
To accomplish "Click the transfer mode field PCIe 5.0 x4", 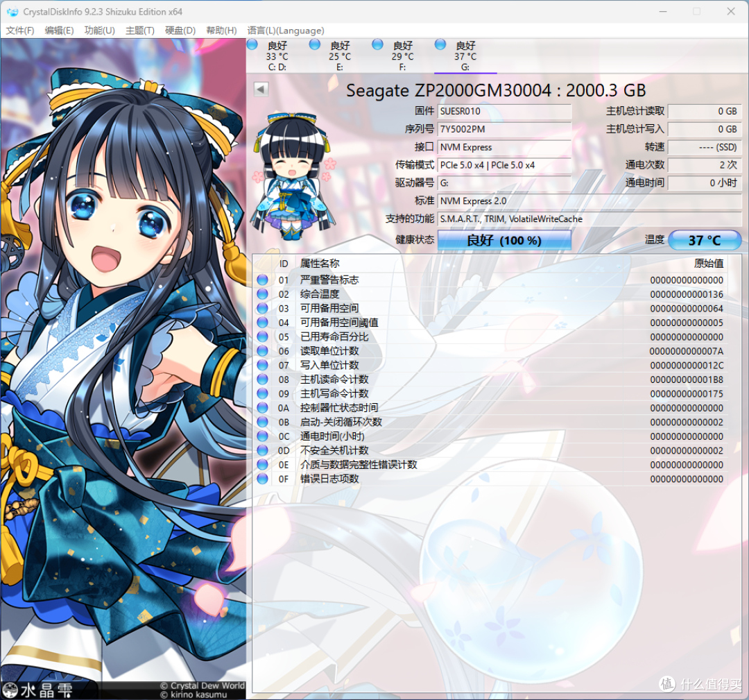I will point(504,165).
